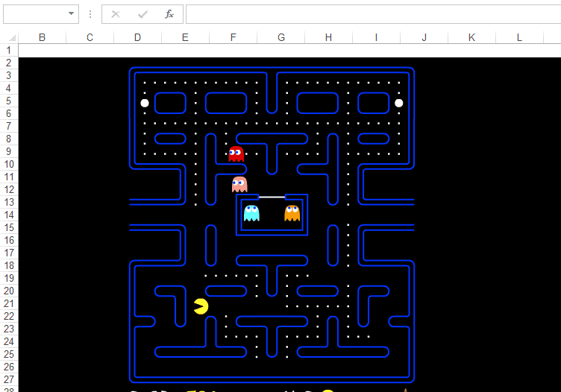561x392 pixels.
Task: Click the pink ghost Pinky
Action: click(239, 184)
